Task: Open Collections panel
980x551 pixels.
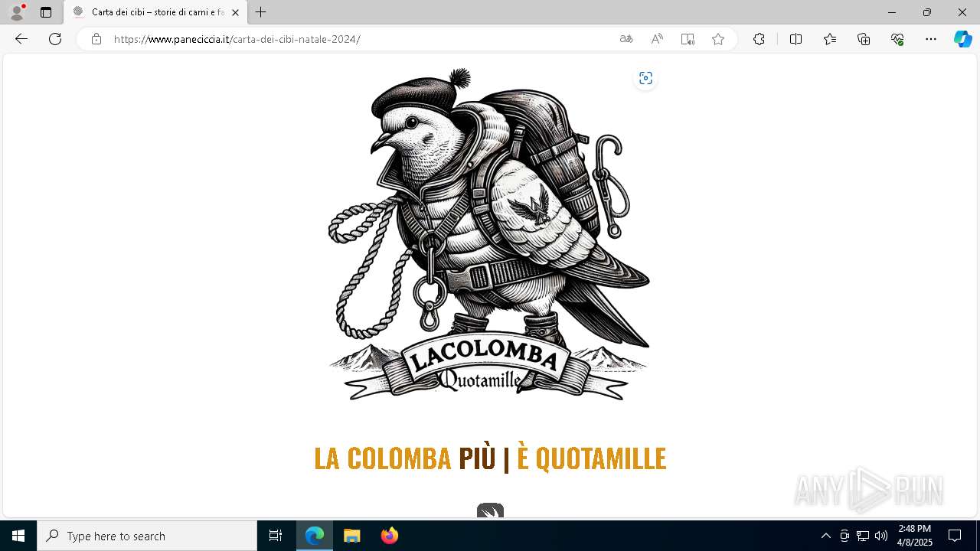Action: 864,39
